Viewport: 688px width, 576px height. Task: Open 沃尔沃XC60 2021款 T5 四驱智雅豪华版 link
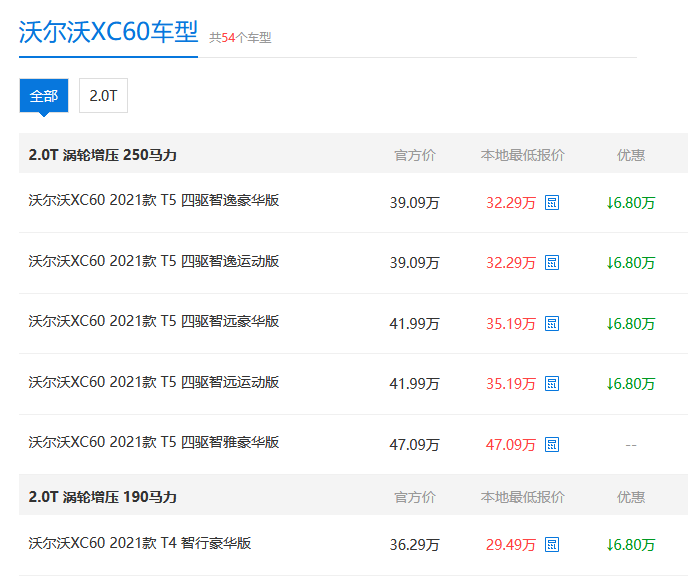(x=154, y=442)
